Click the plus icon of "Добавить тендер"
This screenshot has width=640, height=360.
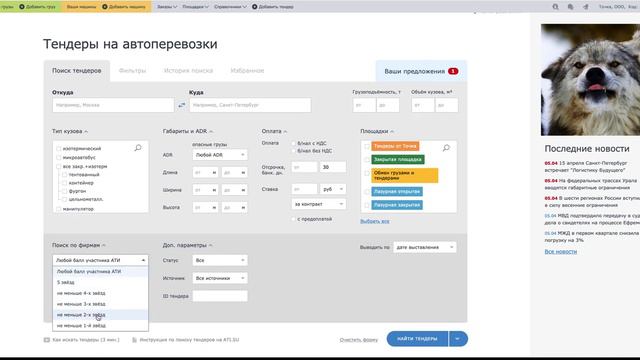point(254,7)
